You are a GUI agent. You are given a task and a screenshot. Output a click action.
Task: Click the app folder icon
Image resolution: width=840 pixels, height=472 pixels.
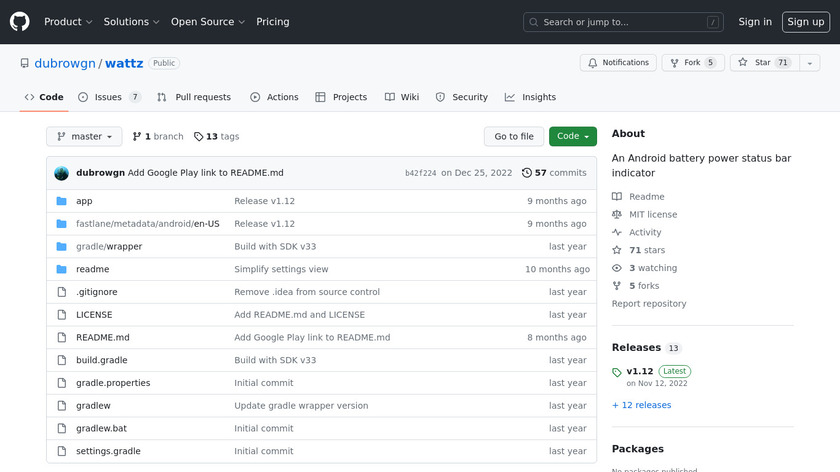61,201
